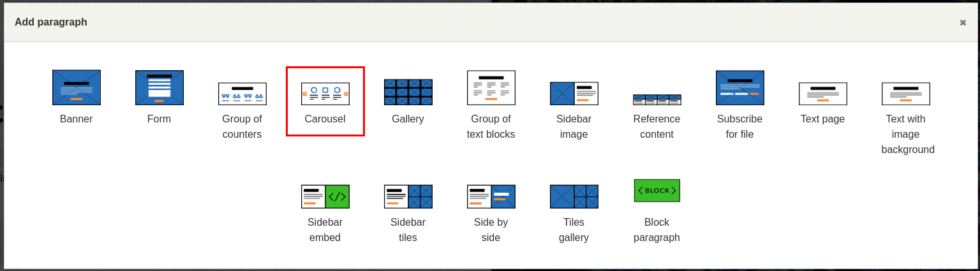Pick the Text page paragraph icon
Viewport: 980px width, 271px height.
click(x=823, y=94)
